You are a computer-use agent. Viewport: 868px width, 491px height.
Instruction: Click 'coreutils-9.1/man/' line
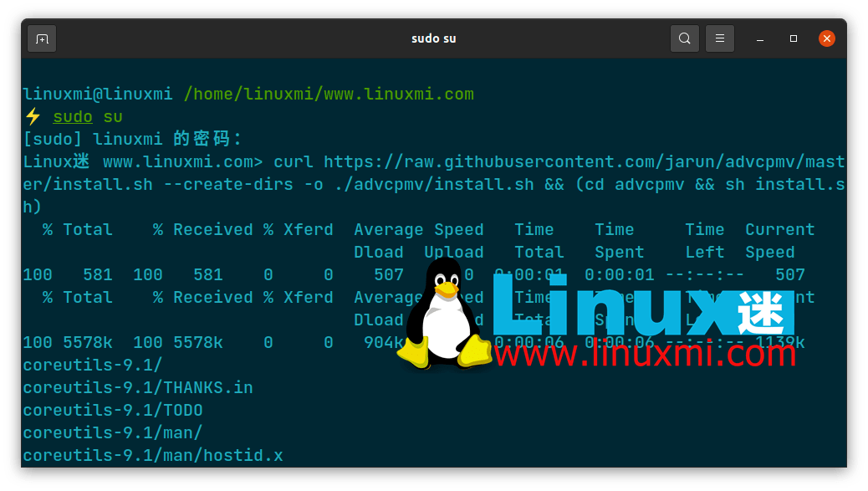(113, 433)
